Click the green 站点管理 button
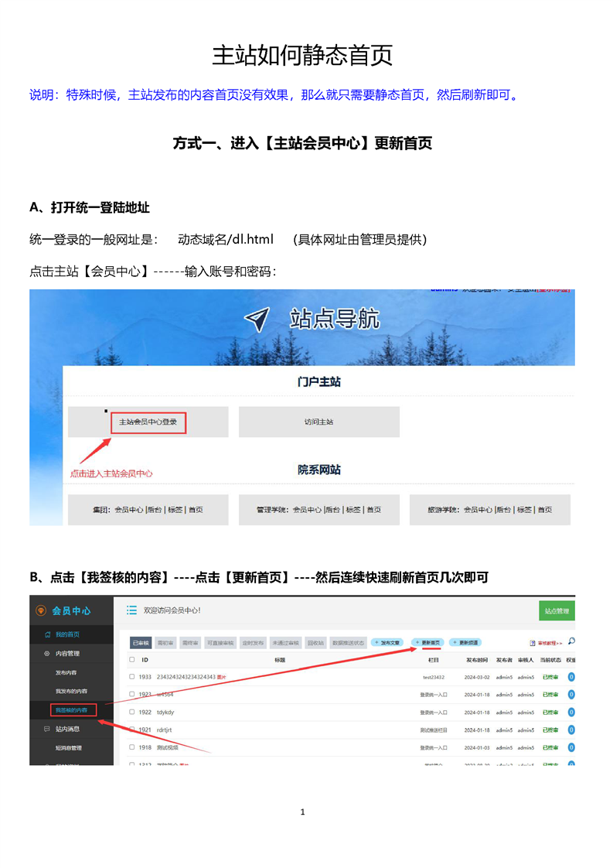Viewport: 613px width, 868px height. 557,611
